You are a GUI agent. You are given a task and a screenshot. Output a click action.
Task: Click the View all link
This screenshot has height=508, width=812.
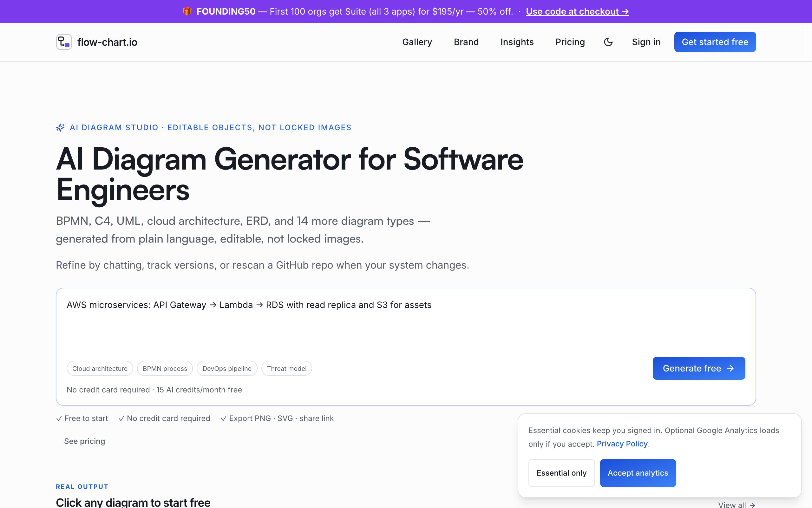(737, 505)
